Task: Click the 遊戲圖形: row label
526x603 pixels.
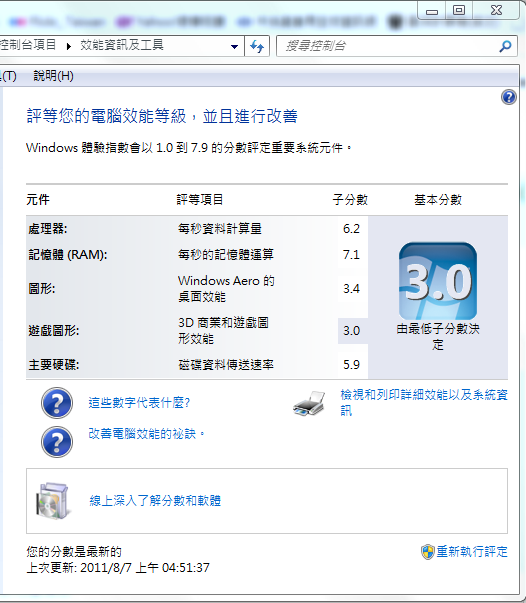Action: click(x=54, y=331)
